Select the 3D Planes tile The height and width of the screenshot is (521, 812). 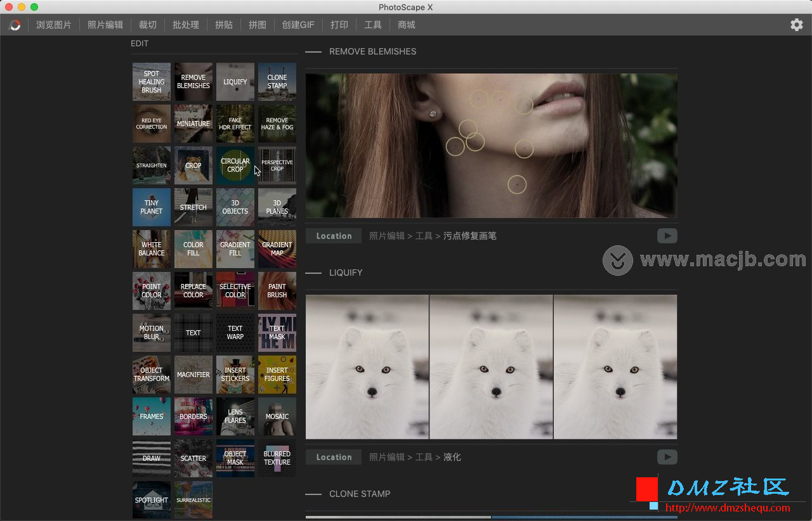point(277,207)
